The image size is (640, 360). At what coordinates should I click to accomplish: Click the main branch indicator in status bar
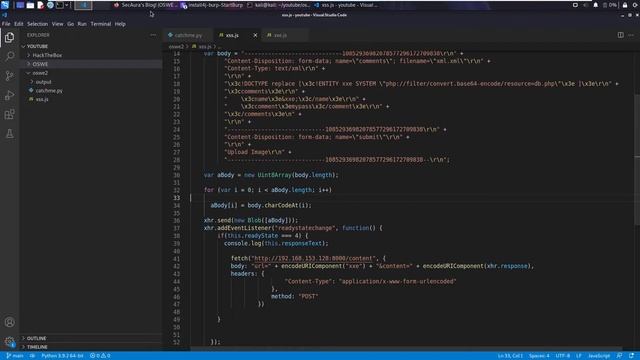(x=15, y=356)
